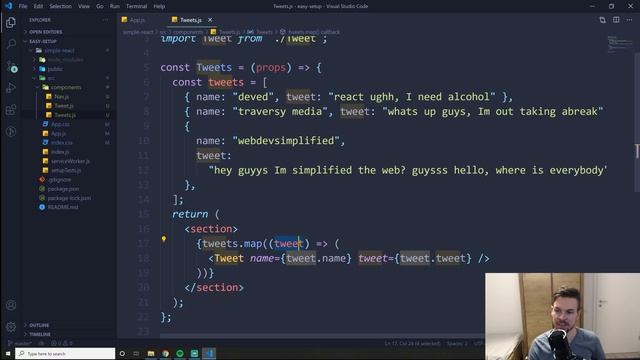Screen dimensions: 640x360
Task: Open Tweet.js in the file tree
Action: click(63, 106)
